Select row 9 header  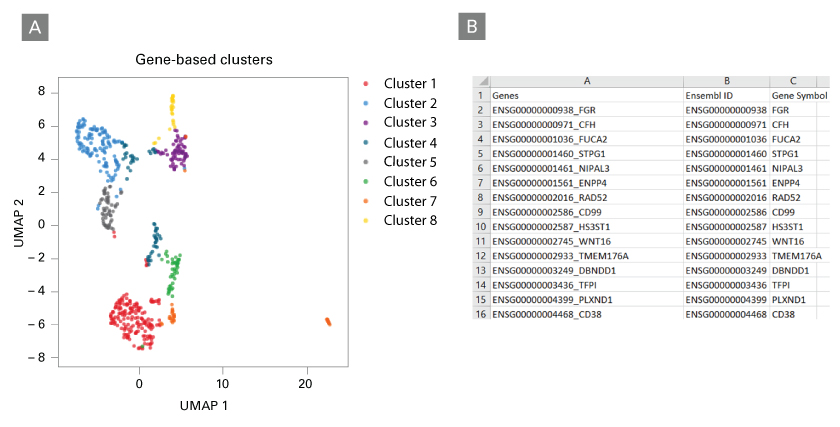click(x=481, y=212)
